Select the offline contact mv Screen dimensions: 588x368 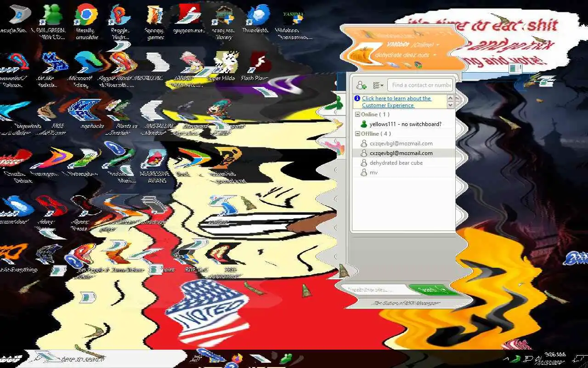click(404, 172)
